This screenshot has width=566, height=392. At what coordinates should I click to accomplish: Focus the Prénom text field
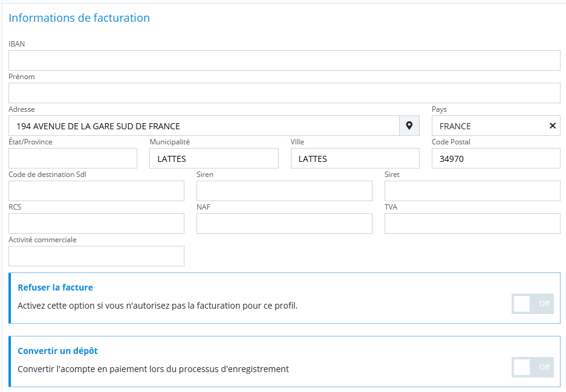[x=284, y=93]
